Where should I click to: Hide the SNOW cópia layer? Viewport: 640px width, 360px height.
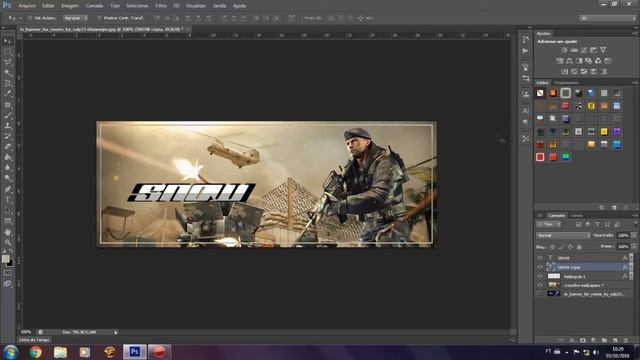pos(540,267)
